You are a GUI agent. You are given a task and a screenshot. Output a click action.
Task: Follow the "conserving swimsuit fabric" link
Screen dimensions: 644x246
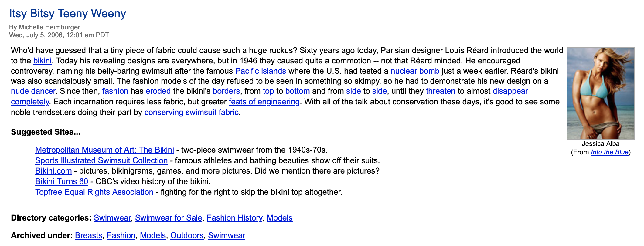(191, 112)
